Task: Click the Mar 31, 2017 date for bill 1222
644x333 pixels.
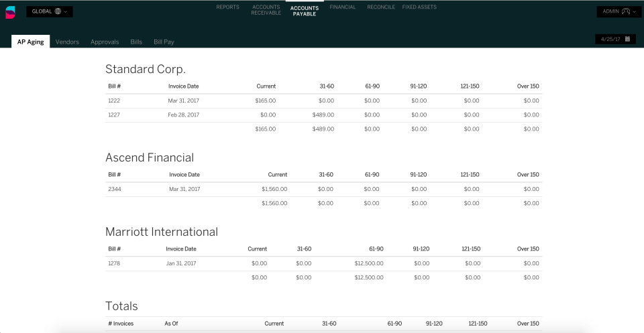Action: (184, 101)
